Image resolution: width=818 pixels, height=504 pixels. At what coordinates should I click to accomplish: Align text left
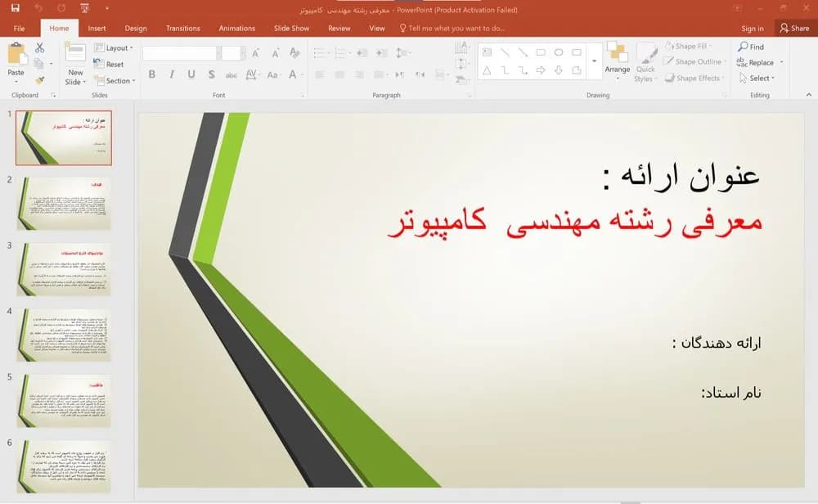click(320, 74)
